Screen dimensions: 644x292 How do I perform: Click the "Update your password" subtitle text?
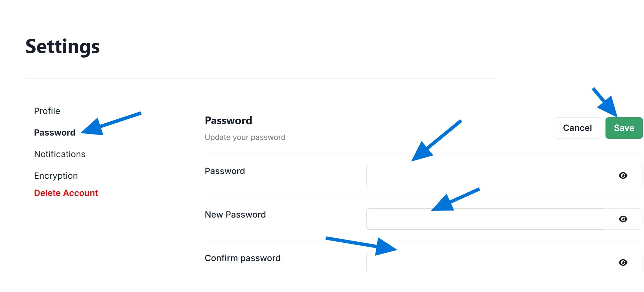tap(245, 137)
